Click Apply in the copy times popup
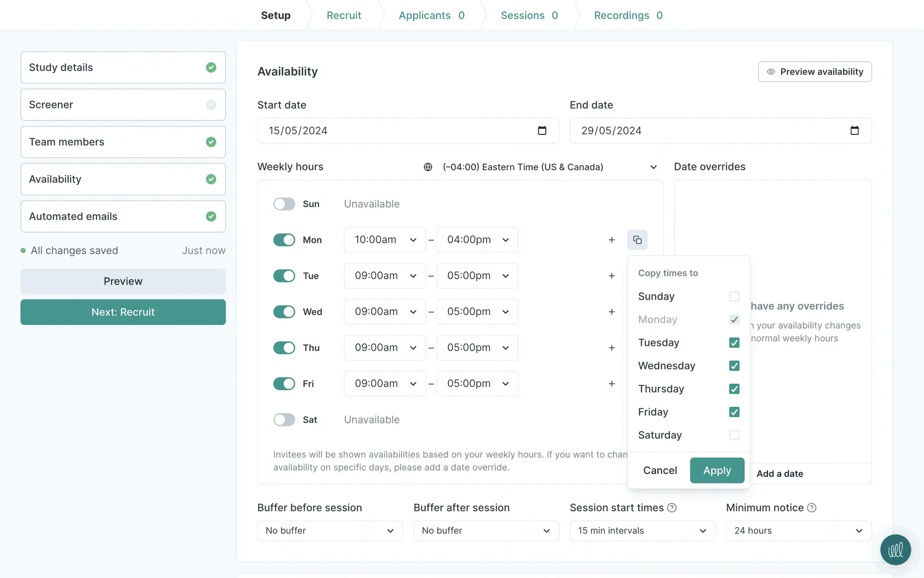Viewport: 924px width, 578px height. [x=717, y=470]
